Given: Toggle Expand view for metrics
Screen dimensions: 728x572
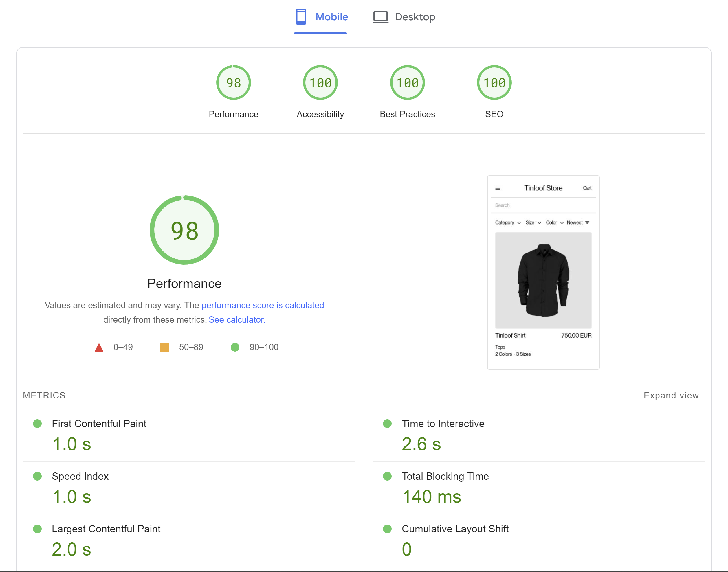Looking at the screenshot, I should click(671, 396).
